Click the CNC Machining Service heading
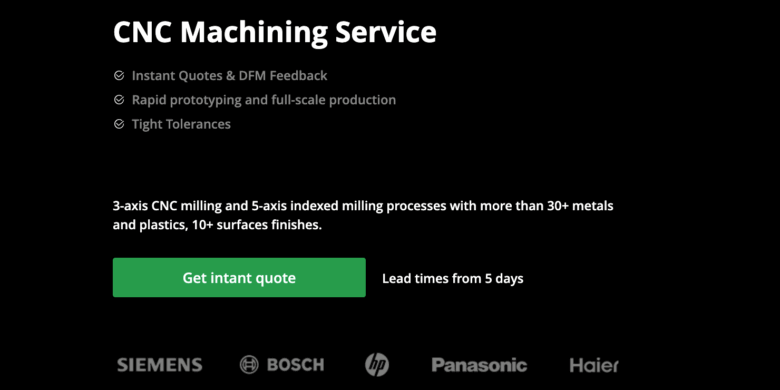 (x=275, y=32)
